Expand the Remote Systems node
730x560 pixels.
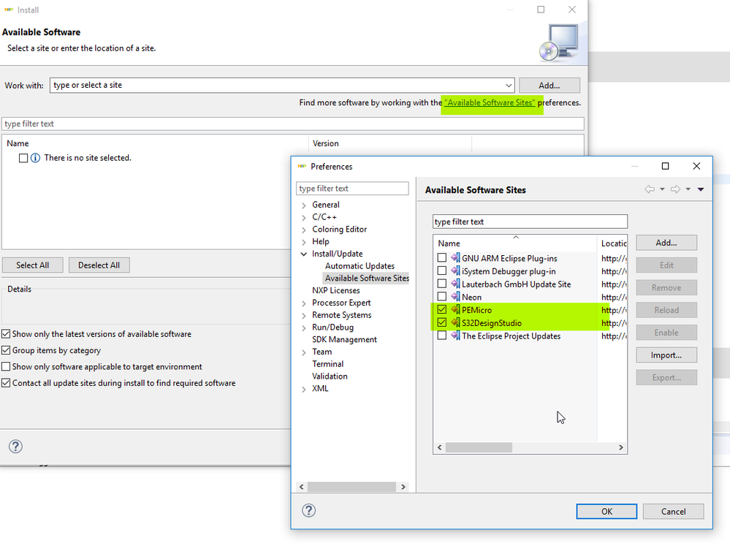click(303, 315)
